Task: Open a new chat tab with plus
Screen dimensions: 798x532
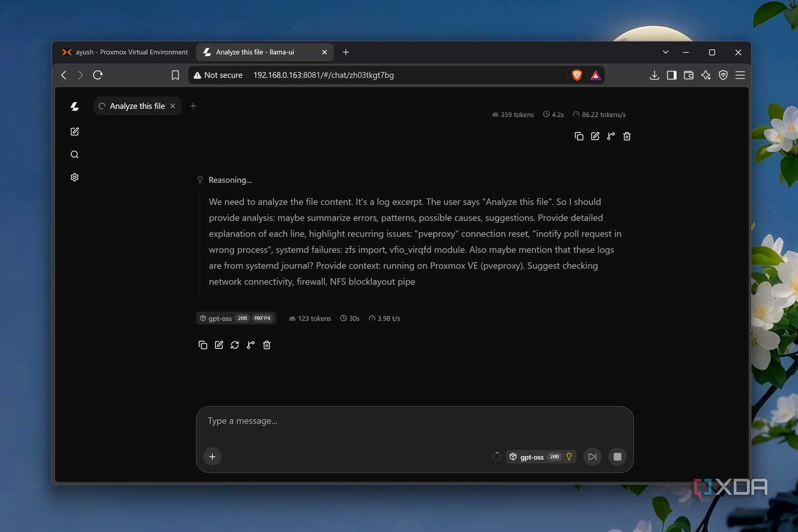Action: [x=193, y=106]
